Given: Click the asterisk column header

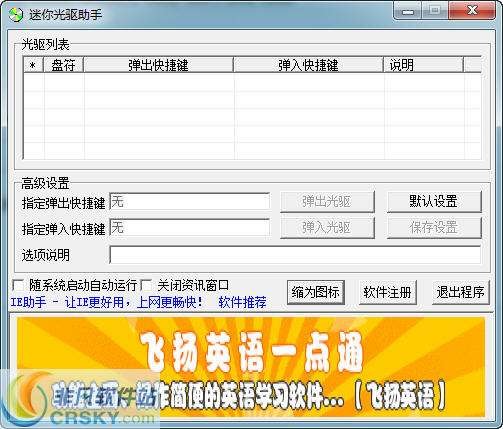Looking at the screenshot, I should (x=33, y=65).
